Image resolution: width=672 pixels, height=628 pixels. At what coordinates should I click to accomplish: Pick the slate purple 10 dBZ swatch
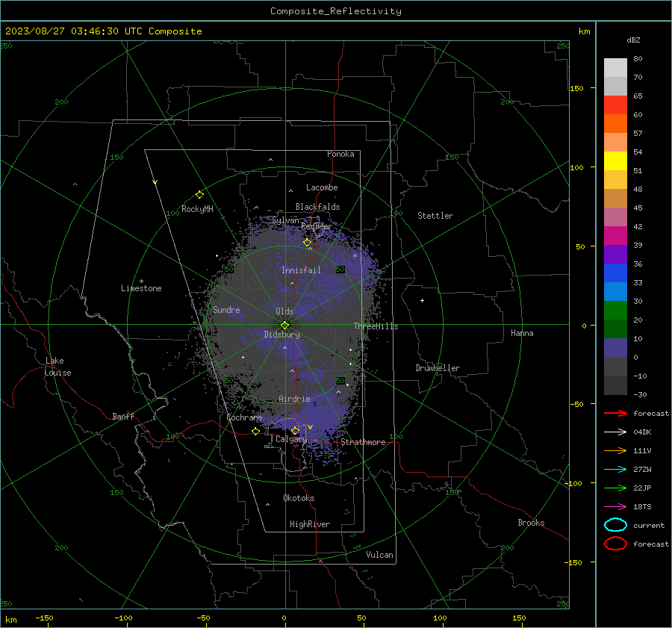click(615, 347)
